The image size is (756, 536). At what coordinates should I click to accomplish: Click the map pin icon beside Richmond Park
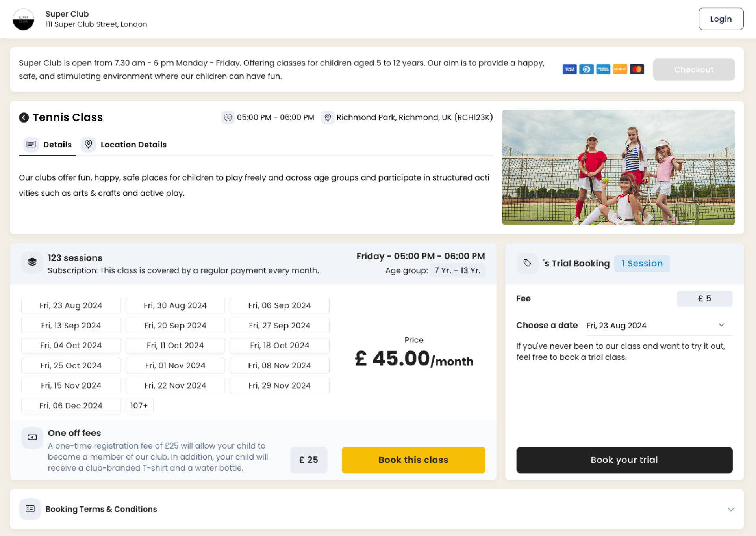pos(328,117)
